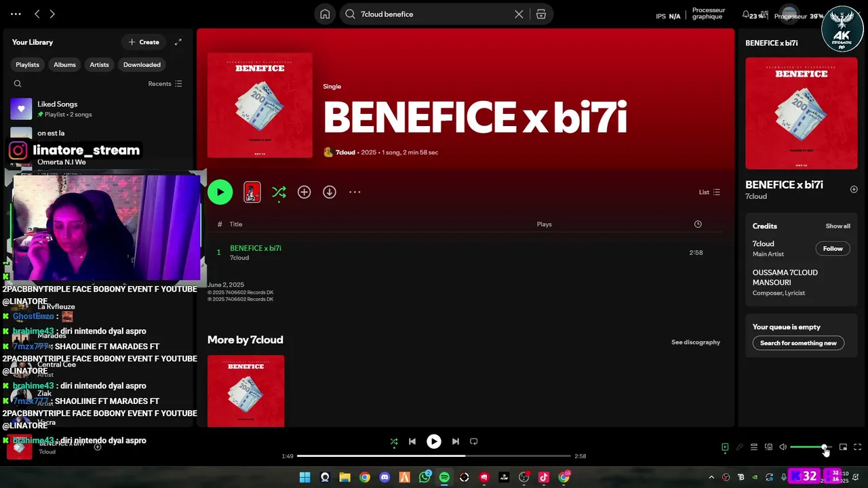Download the BENEFICE x bi7i single

point(330,192)
